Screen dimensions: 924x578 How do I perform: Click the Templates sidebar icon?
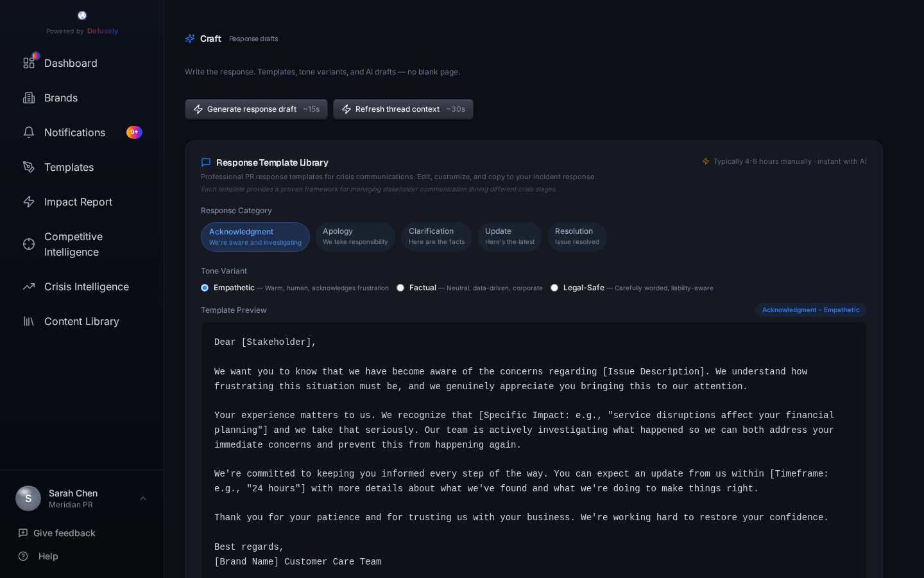pos(29,167)
